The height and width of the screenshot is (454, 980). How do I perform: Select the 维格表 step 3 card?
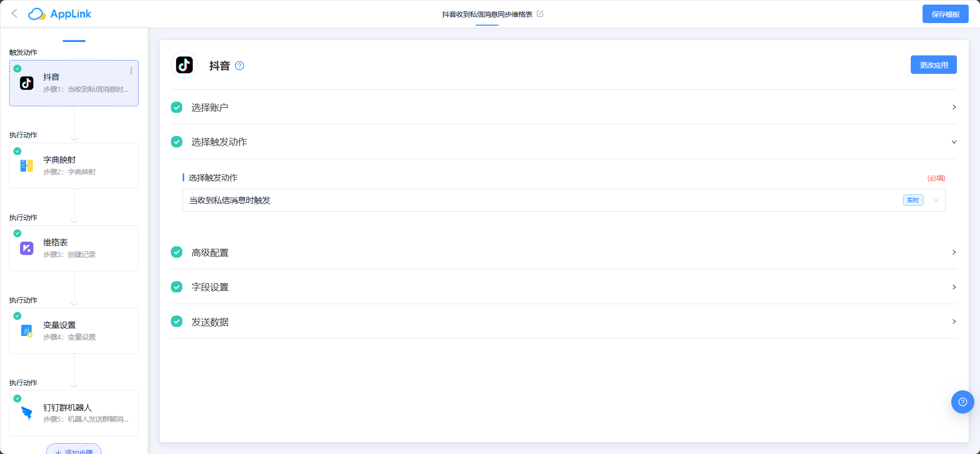(74, 248)
